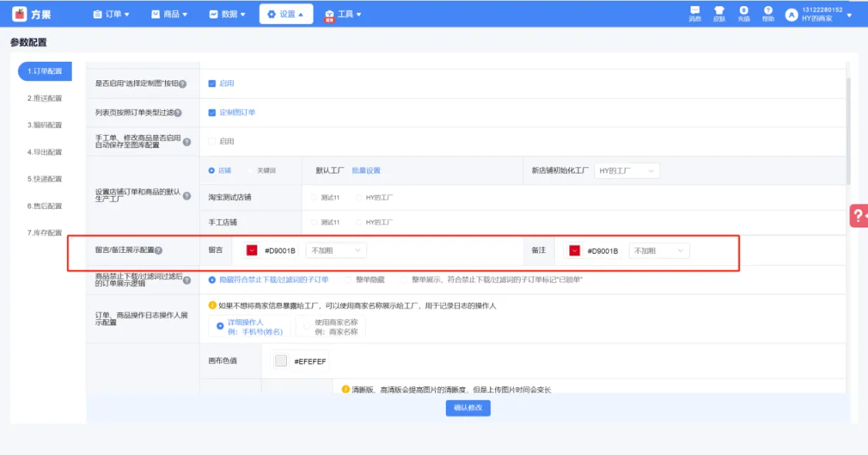The image size is (868, 455).
Task: Click the 画布色值 #EFEFEF color field
Action: pyautogui.click(x=301, y=360)
